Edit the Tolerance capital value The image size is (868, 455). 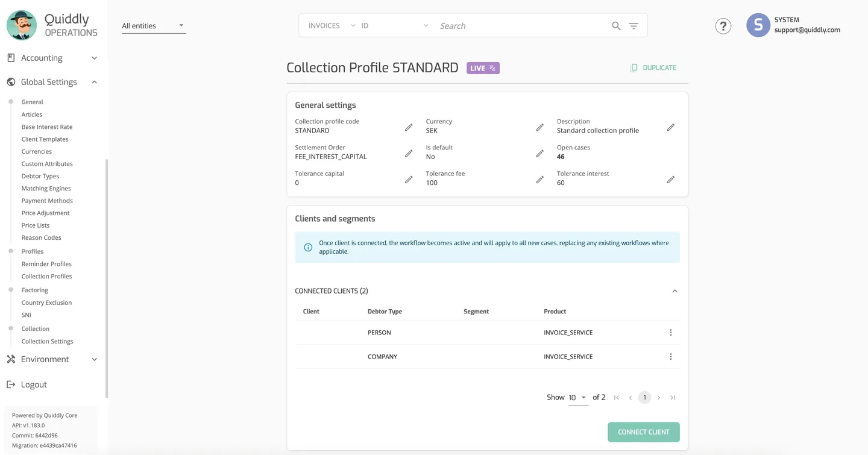click(409, 180)
